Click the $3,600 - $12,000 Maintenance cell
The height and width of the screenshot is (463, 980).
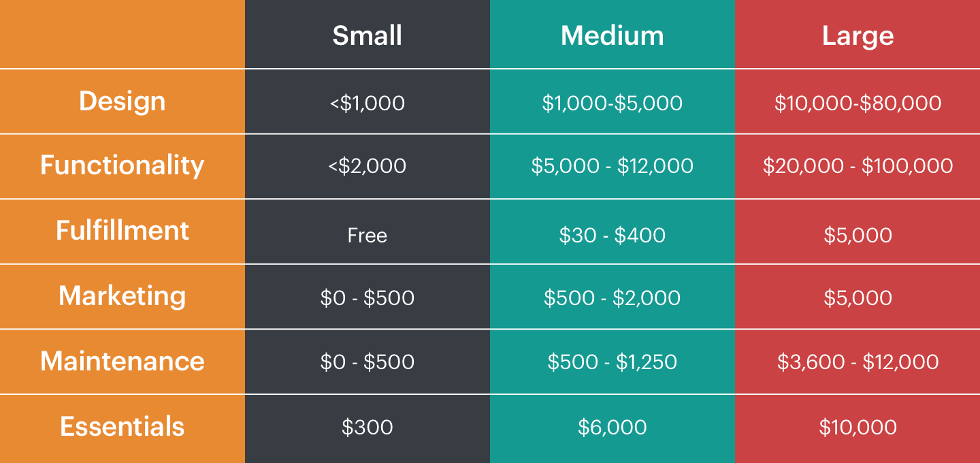[857, 362]
